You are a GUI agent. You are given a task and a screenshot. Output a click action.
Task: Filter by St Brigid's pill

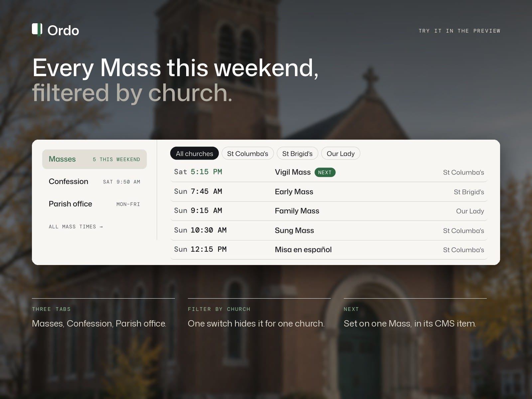click(298, 154)
